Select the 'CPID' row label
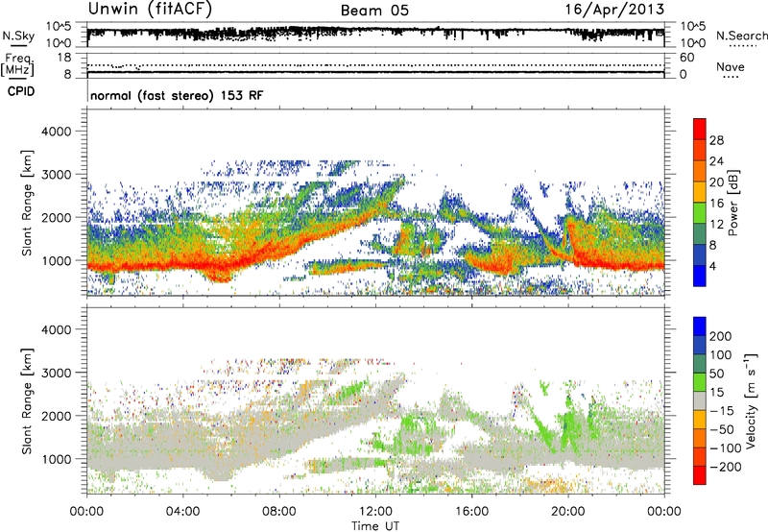 (21, 91)
